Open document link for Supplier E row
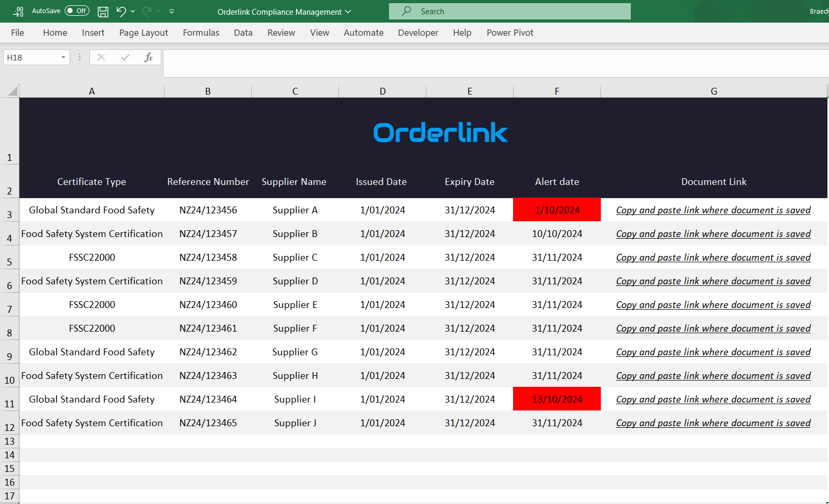Screen dimensions: 829x504 pos(713,305)
